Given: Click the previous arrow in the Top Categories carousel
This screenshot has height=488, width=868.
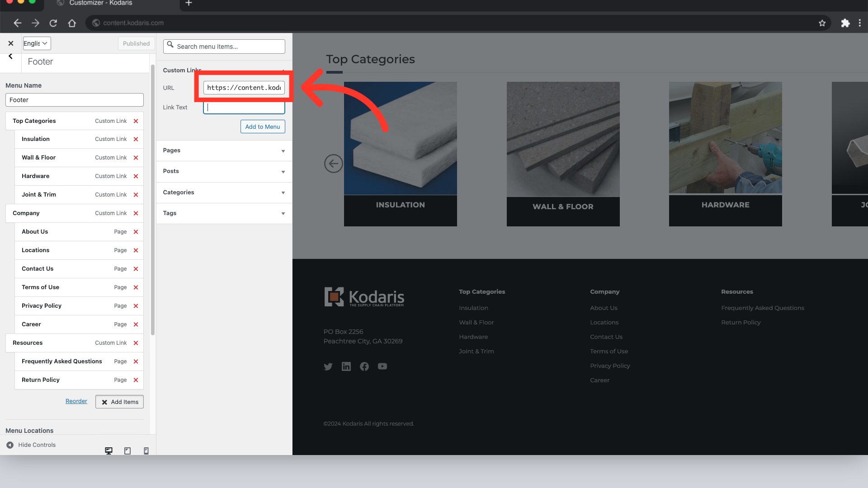Looking at the screenshot, I should pyautogui.click(x=334, y=164).
